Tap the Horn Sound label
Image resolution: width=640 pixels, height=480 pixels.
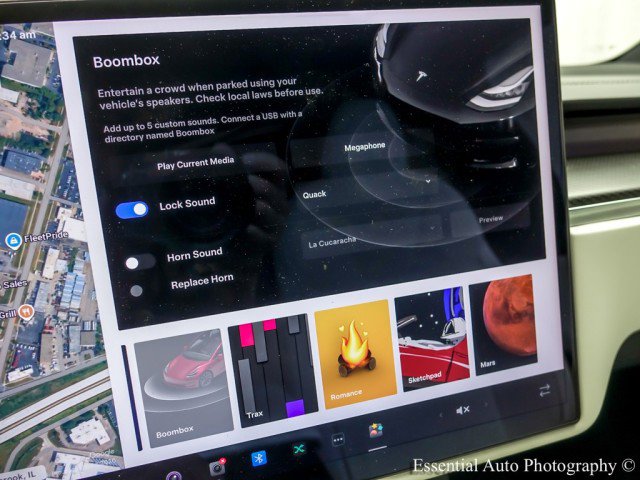click(x=195, y=254)
